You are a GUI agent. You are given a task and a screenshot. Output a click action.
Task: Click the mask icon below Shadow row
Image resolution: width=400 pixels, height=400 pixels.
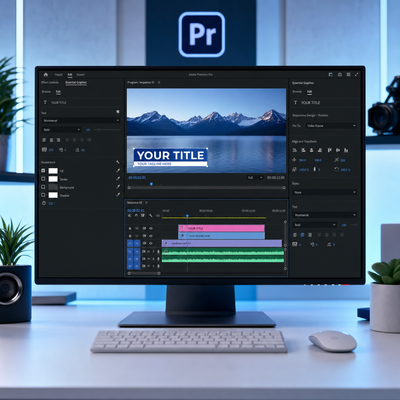click(44, 203)
